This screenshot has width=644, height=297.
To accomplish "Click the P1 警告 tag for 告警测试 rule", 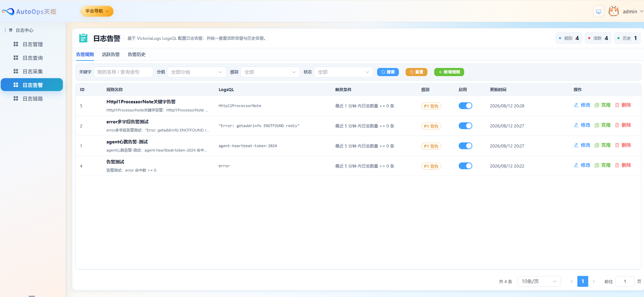I will click(431, 166).
